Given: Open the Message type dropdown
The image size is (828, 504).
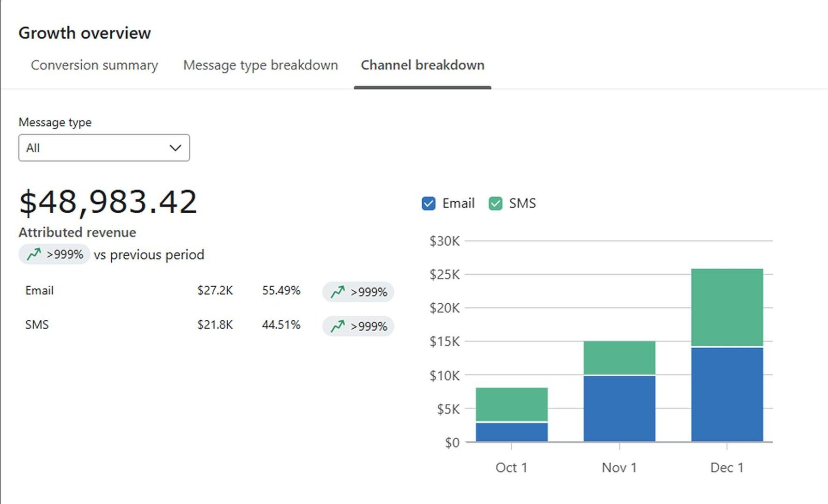Looking at the screenshot, I should [103, 148].
